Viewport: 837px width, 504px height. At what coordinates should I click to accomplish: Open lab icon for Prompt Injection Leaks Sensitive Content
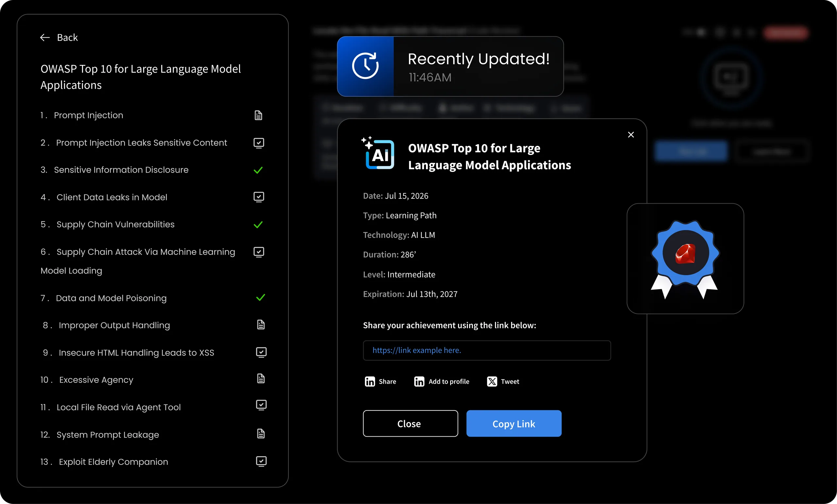259,143
